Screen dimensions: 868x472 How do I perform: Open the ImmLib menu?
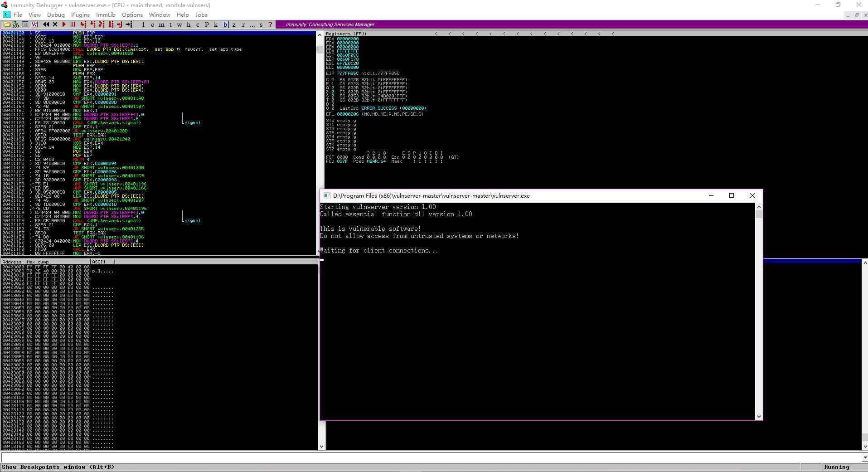coord(106,15)
